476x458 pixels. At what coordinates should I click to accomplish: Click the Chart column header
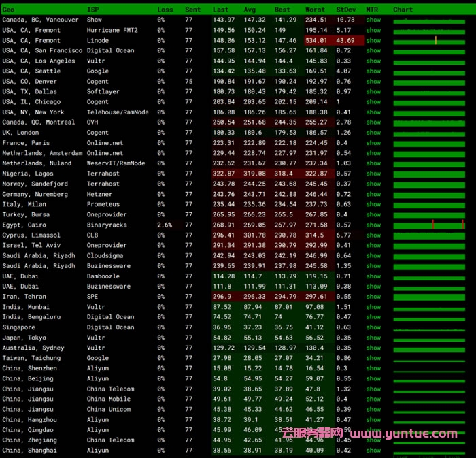click(x=403, y=10)
